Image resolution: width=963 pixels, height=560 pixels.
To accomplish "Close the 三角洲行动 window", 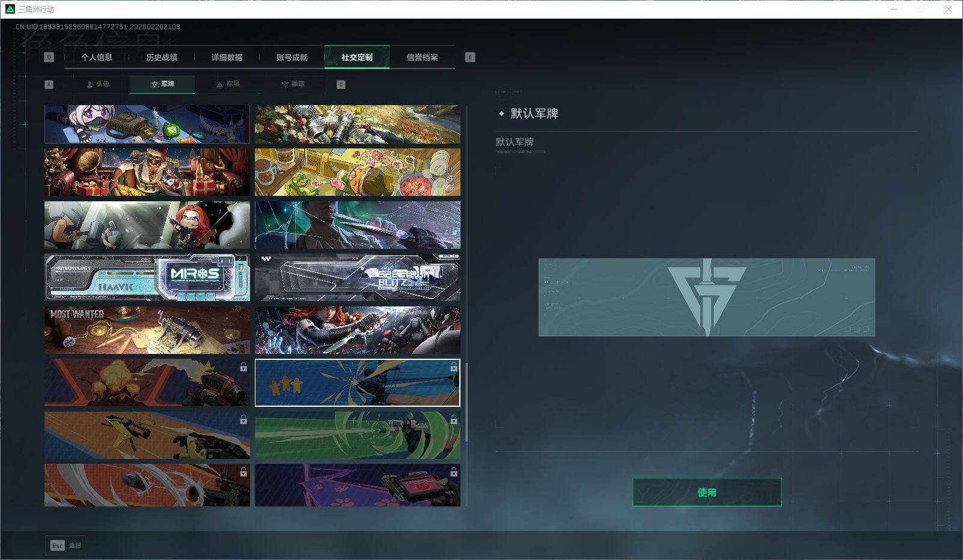I will point(949,9).
